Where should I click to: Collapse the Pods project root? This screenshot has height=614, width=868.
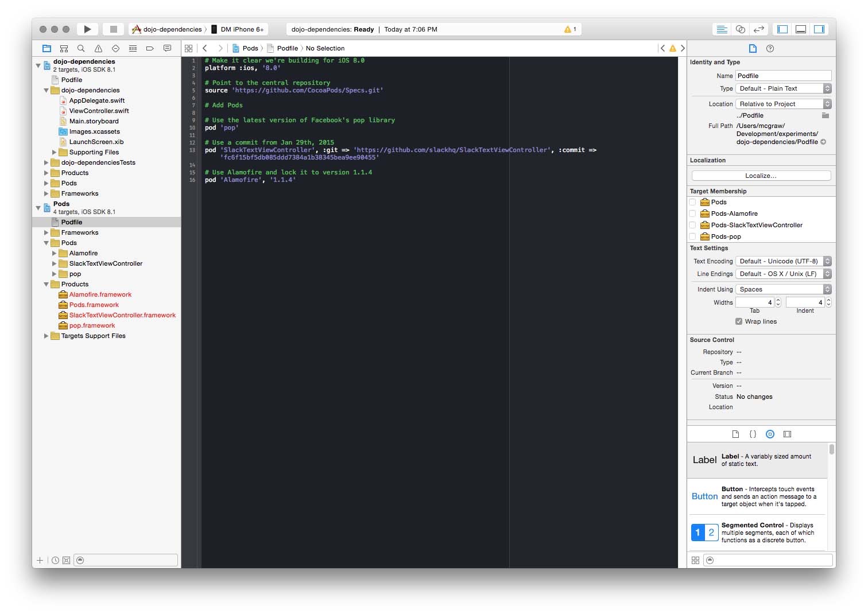click(x=38, y=208)
